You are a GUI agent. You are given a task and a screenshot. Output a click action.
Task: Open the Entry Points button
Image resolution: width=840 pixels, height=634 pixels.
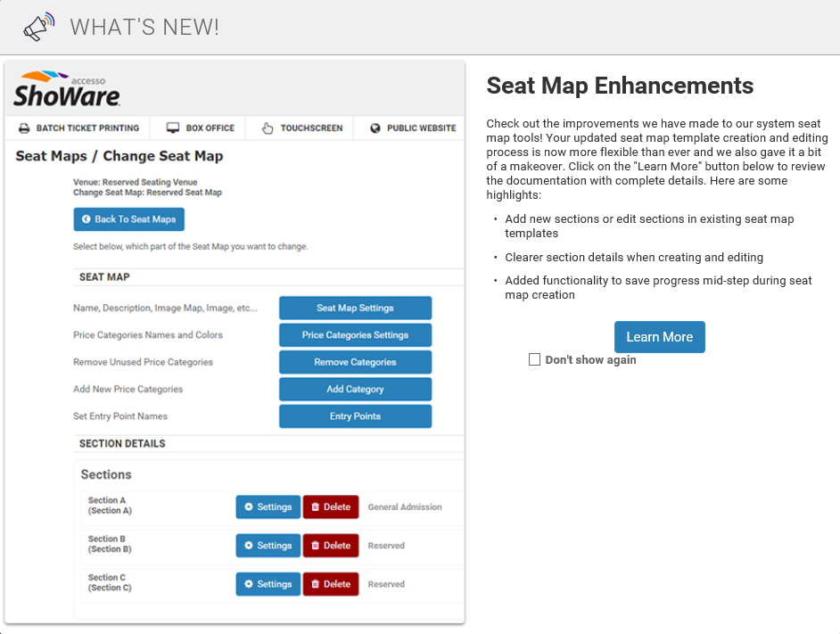[355, 416]
